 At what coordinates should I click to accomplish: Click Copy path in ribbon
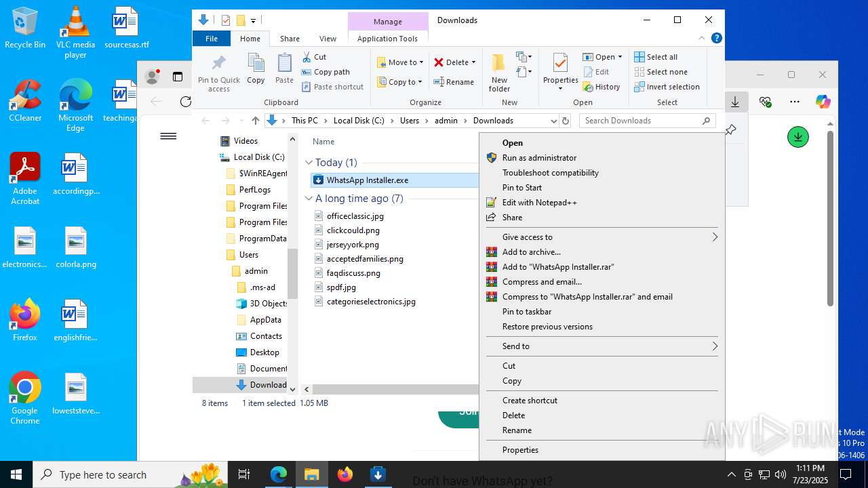coord(325,72)
